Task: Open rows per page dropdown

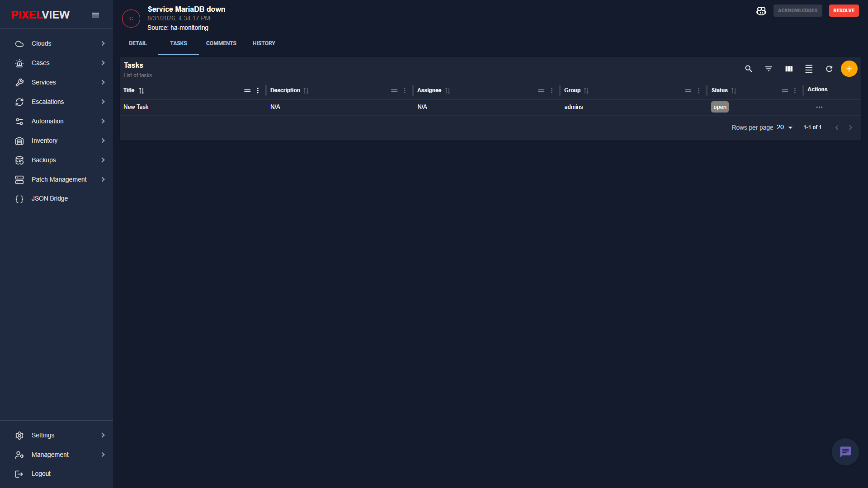Action: point(785,127)
